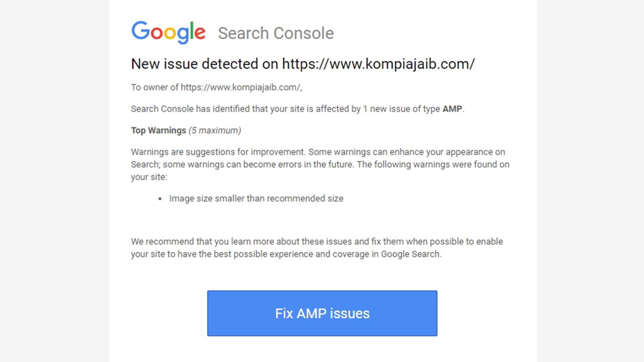Select the Top Warnings bold label
The image size is (644, 362).
(x=158, y=130)
